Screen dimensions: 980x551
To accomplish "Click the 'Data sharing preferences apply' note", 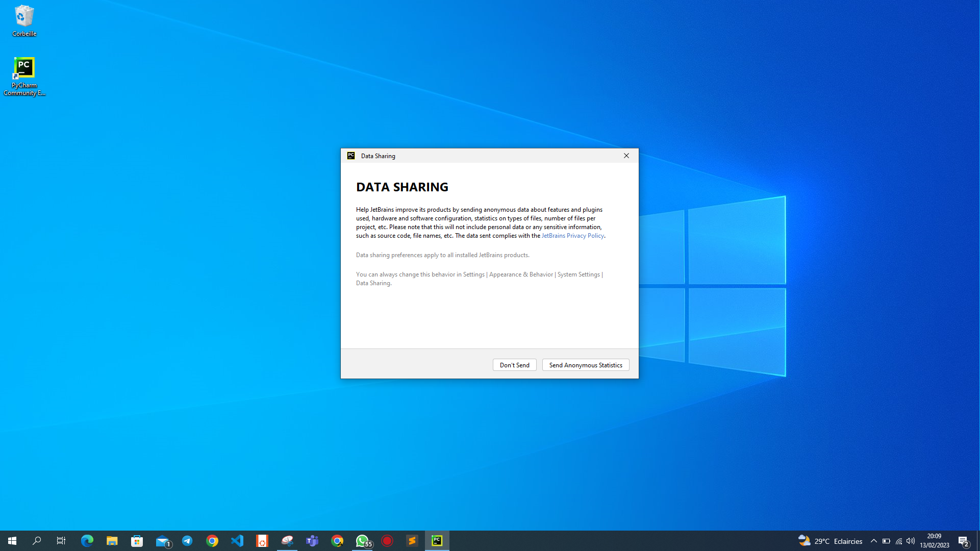I will [443, 255].
